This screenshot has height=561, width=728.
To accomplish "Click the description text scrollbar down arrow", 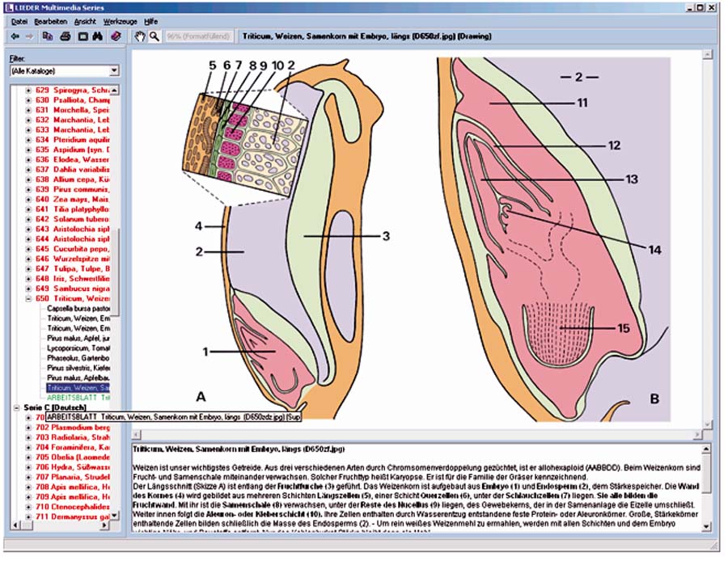I will coord(708,525).
